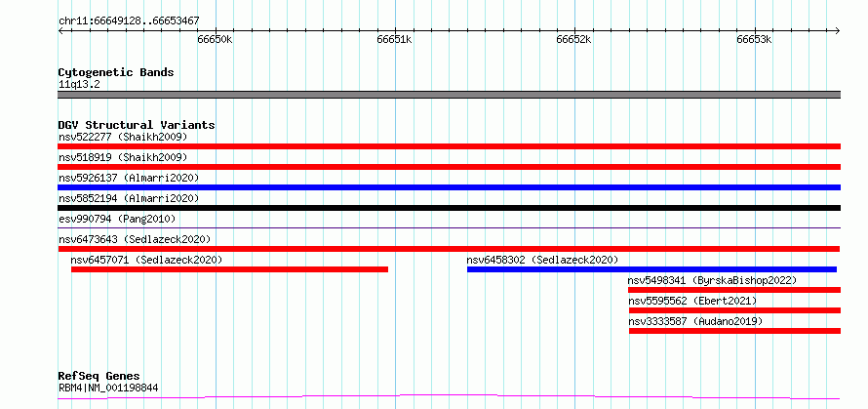The image size is (868, 409).
Task: Click the red bar of nsv522277
Action: 449,146
